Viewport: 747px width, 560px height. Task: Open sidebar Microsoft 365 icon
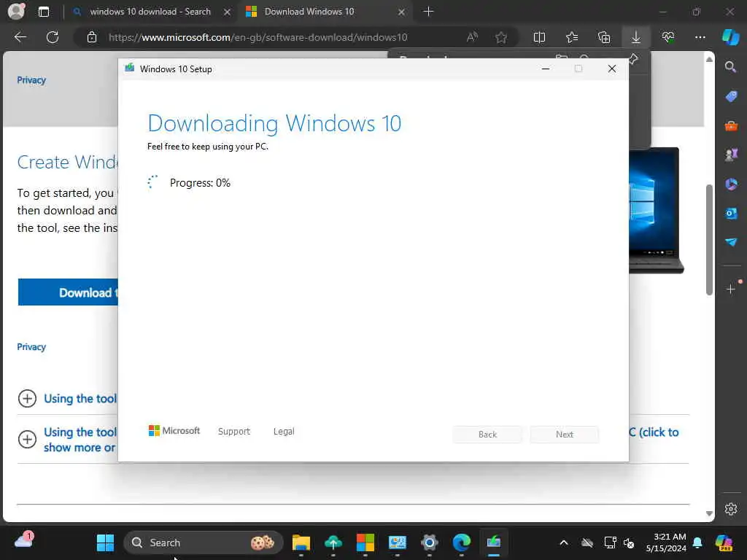tap(731, 184)
